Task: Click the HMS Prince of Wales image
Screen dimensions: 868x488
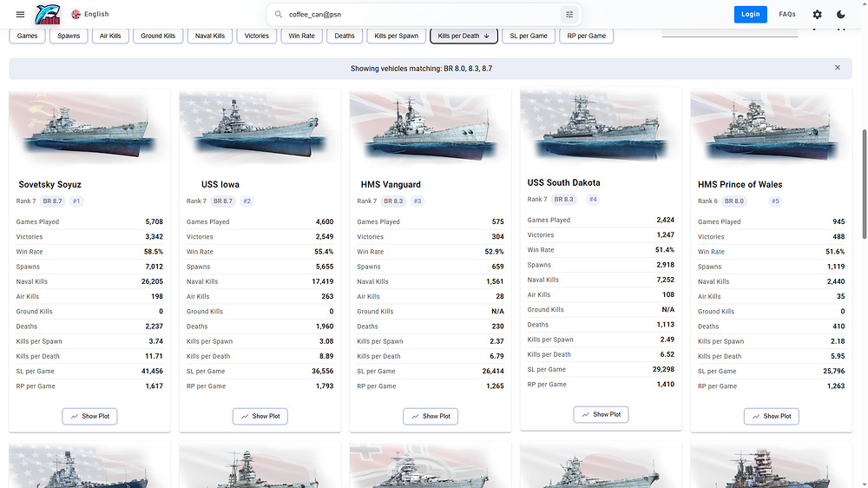Action: click(771, 129)
